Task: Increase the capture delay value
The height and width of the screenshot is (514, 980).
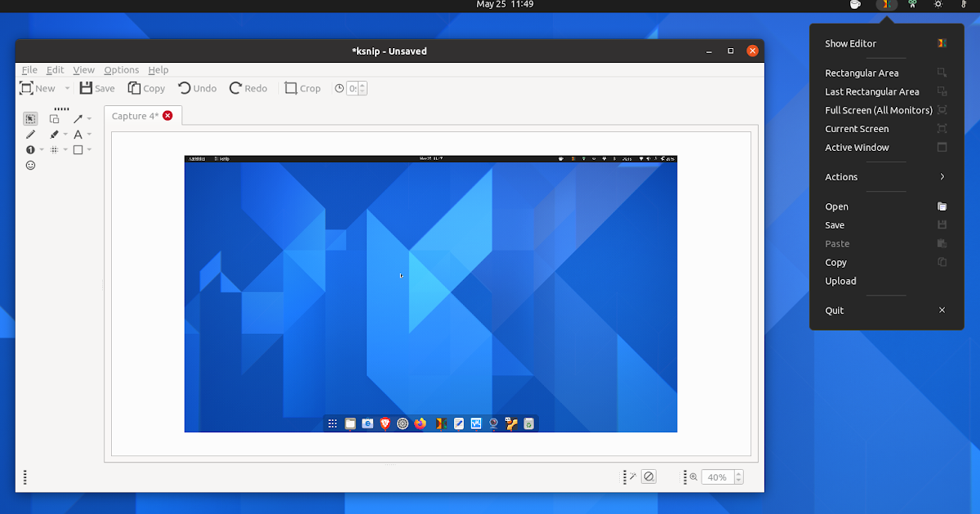Action: (363, 84)
